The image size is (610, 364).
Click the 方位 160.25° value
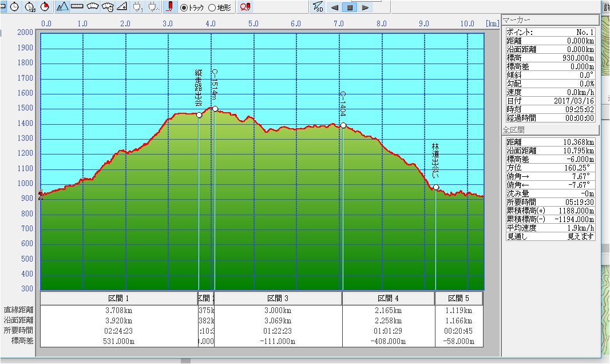tap(577, 168)
